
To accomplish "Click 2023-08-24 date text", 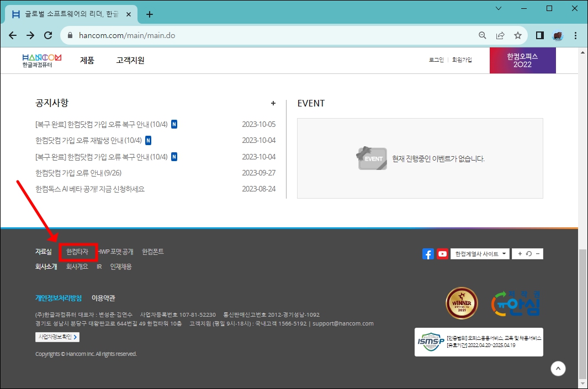I will coord(259,189).
